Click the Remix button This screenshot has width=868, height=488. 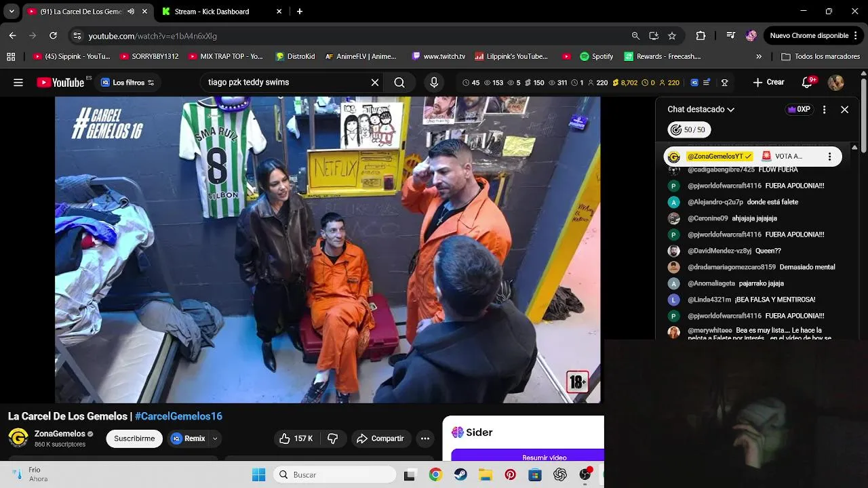pyautogui.click(x=188, y=439)
